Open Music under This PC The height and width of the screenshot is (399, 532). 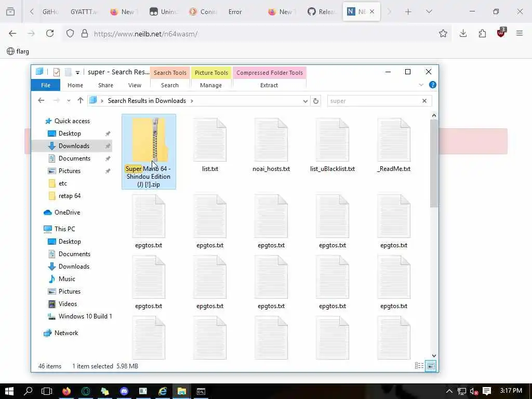pos(66,279)
